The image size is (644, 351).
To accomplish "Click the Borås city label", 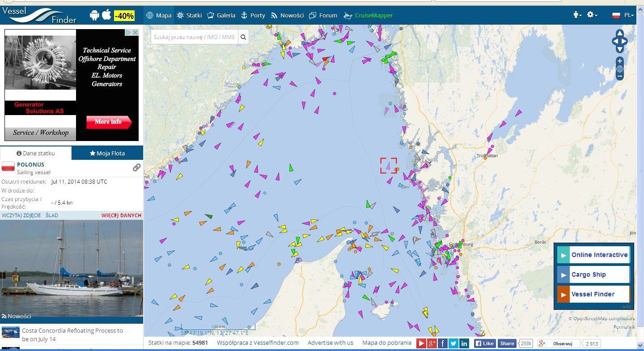I will pos(540,242).
